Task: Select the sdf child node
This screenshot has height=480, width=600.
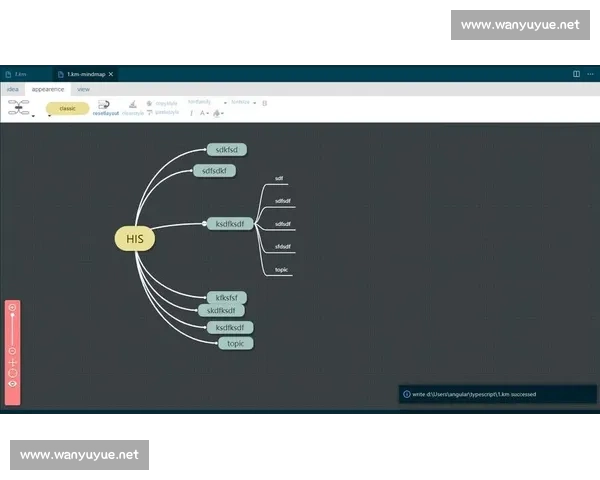Action: pos(279,178)
